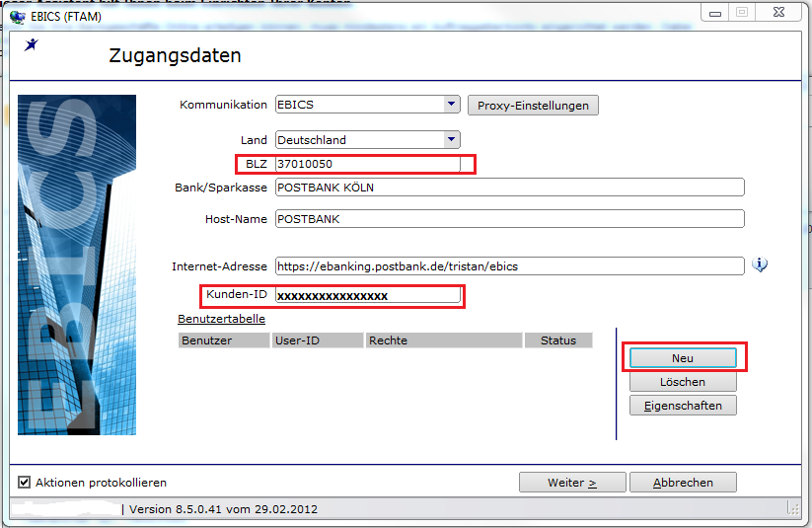Screen dimensions: 812x528
Task: Add a new user with Neu button
Action: [683, 358]
